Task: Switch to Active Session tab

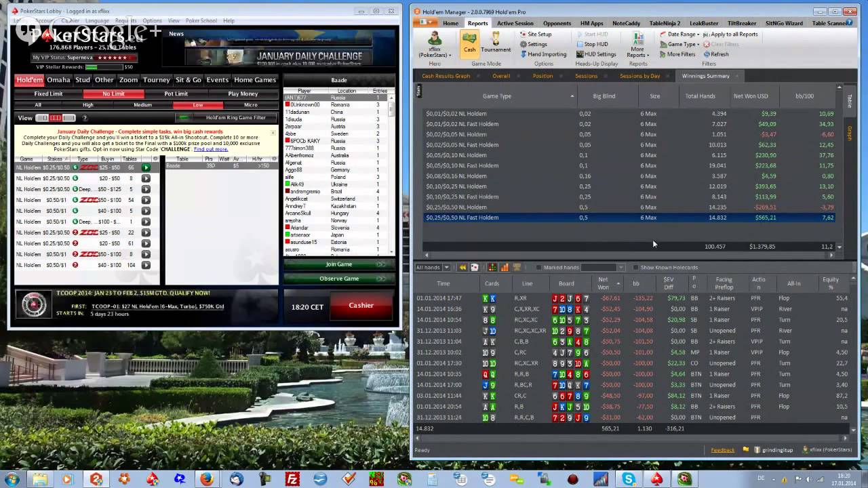Action: click(x=515, y=23)
